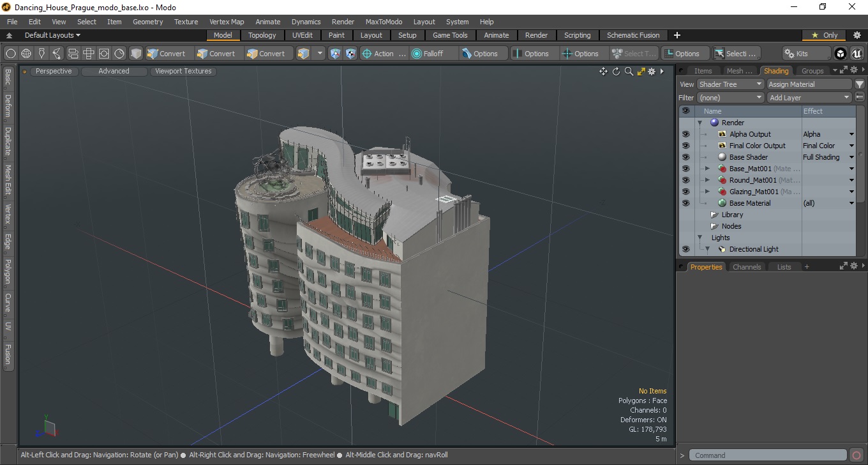The height and width of the screenshot is (465, 868).
Task: Open the Action Center tool
Action: coord(384,54)
